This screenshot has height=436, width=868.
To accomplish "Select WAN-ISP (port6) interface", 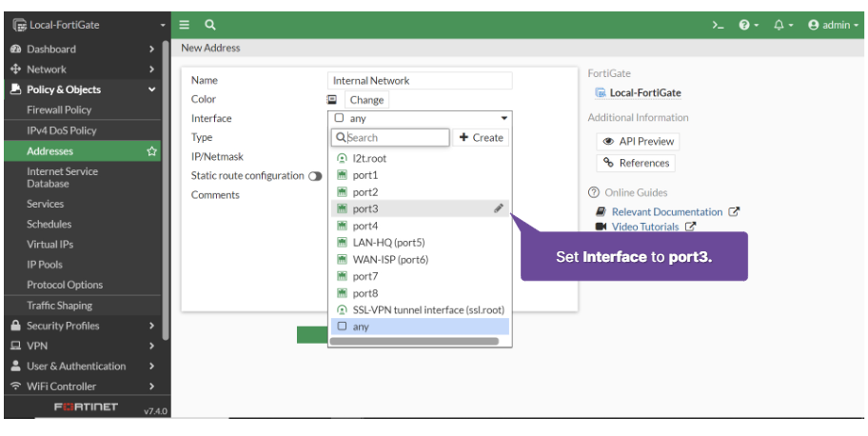I will point(420,259).
